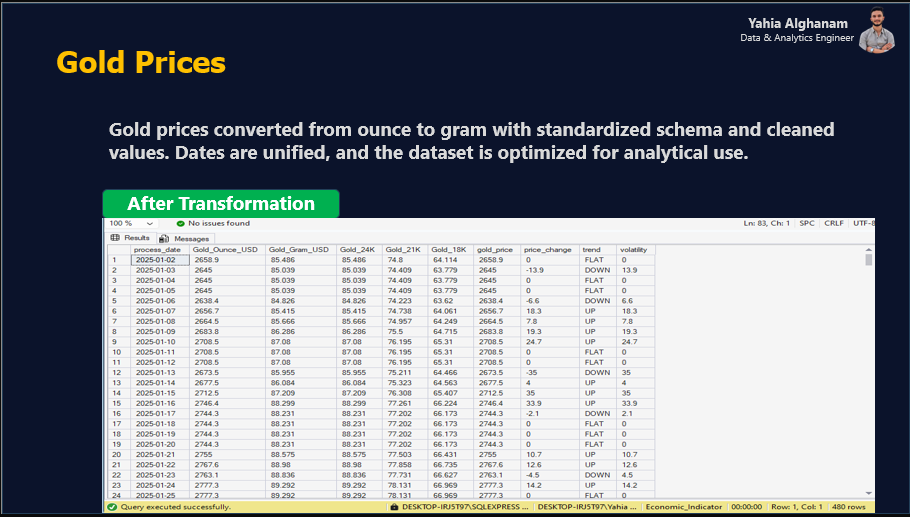Click the green 'After Transformation' label
910x517 pixels.
221,204
